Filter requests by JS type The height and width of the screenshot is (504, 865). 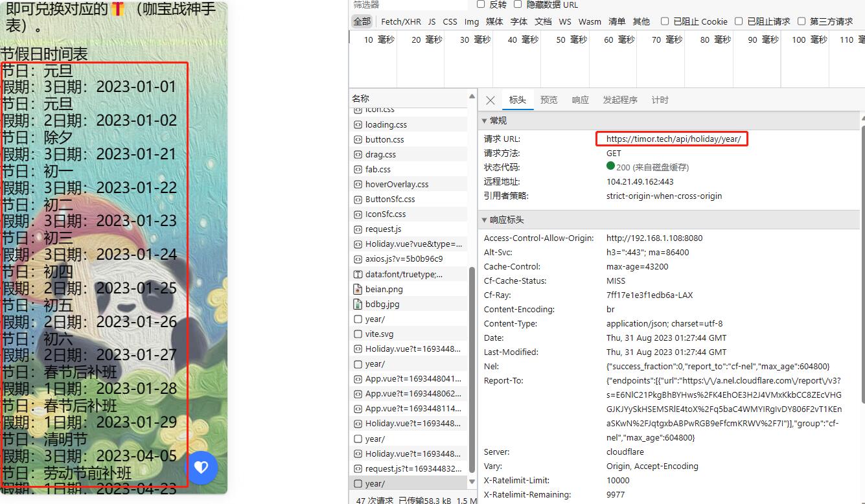pos(432,21)
